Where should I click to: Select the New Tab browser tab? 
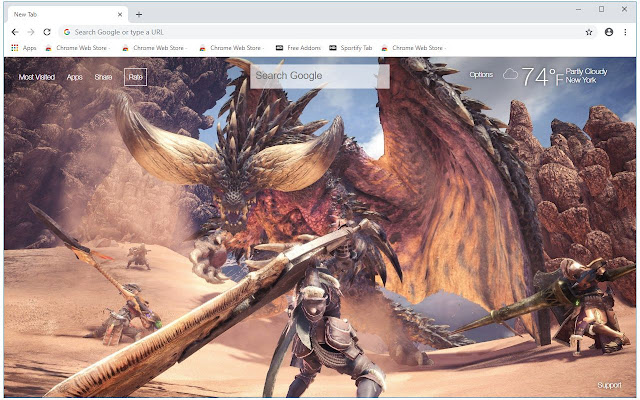67,15
